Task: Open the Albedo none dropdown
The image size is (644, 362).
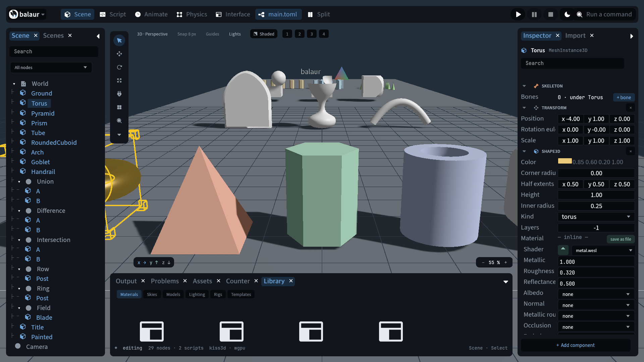Action: coord(596,294)
